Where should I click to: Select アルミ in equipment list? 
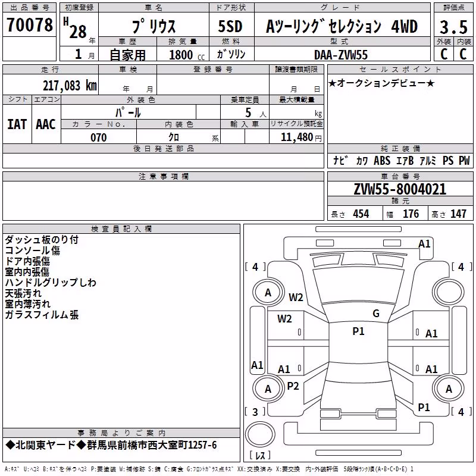coord(428,161)
